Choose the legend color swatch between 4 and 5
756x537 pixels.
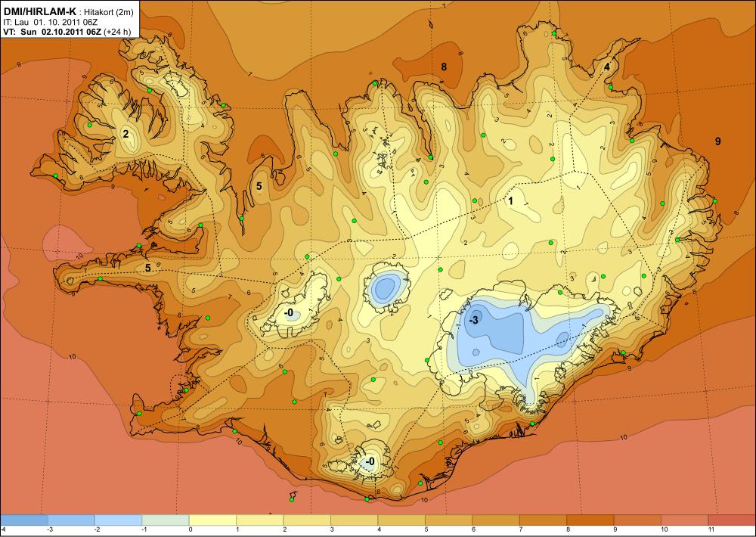[x=401, y=520]
